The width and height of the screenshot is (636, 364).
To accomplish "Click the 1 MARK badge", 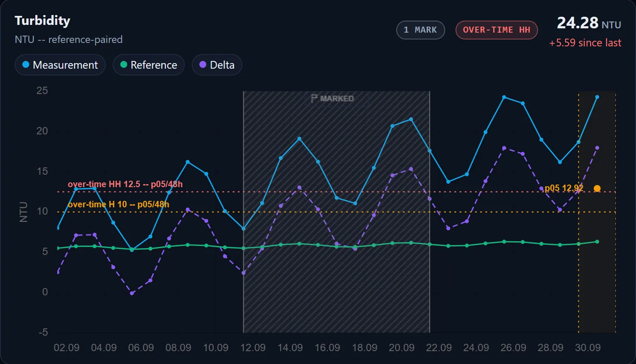I will tap(420, 30).
